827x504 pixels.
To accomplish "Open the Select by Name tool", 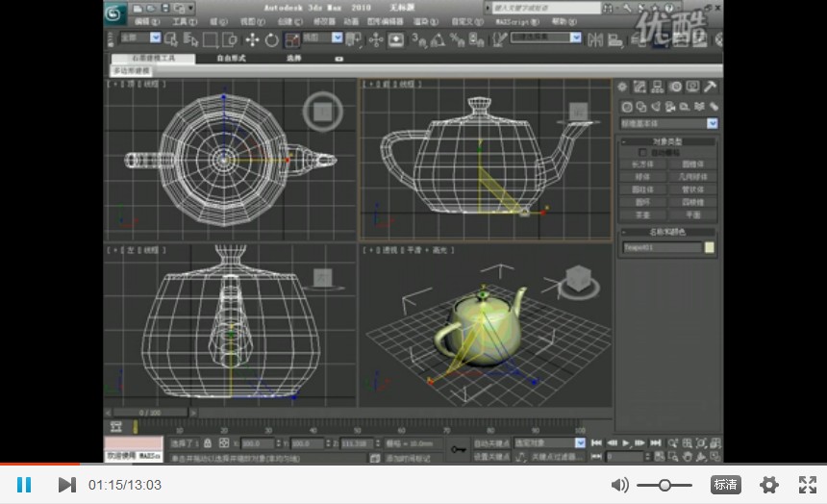I will (190, 39).
